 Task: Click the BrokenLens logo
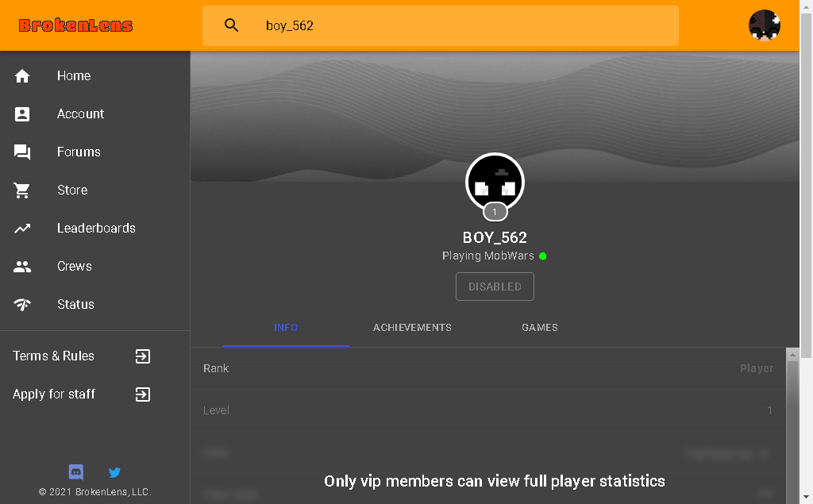(75, 25)
